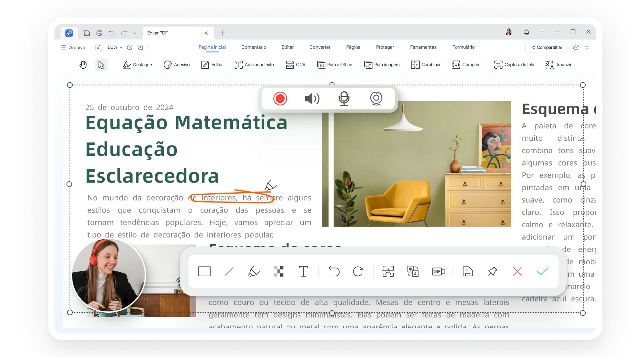Image resolution: width=644 pixels, height=357 pixels.
Task: Toggle the microphone recording icon
Action: 344,99
